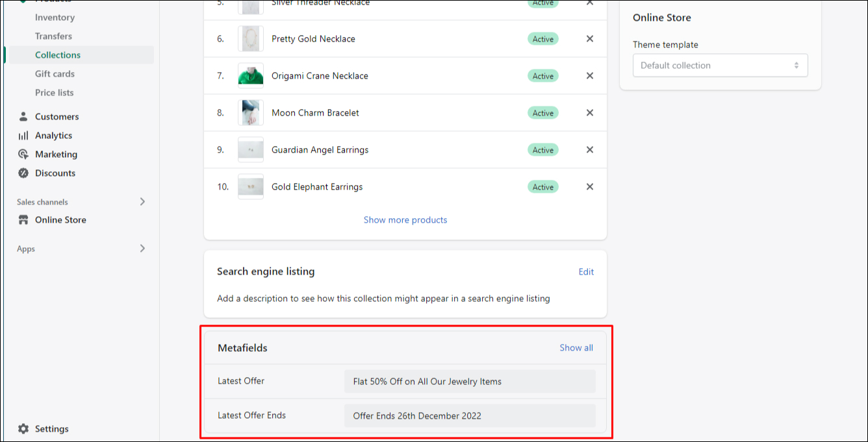Open Marketing section label
The height and width of the screenshot is (442, 868).
click(56, 154)
